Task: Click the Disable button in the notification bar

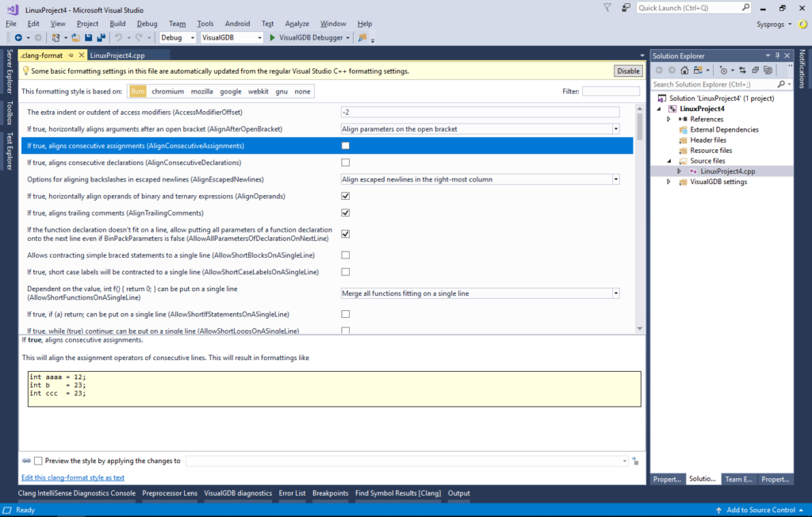Action: [x=627, y=71]
